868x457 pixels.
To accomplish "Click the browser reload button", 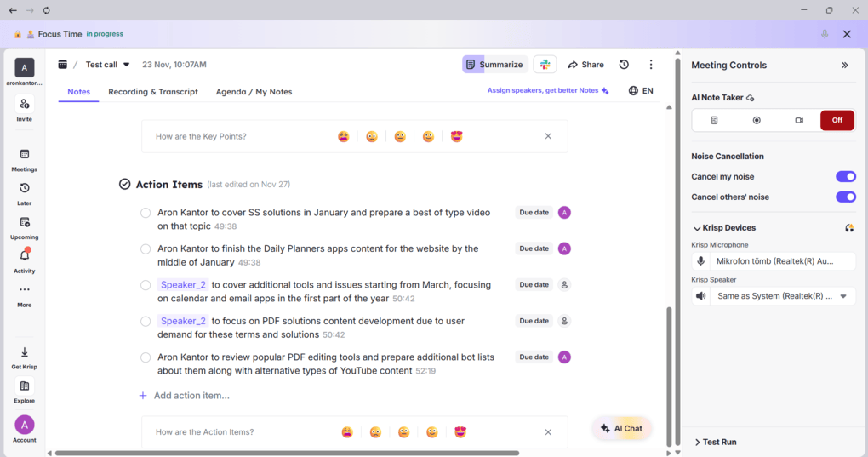I will (x=47, y=10).
